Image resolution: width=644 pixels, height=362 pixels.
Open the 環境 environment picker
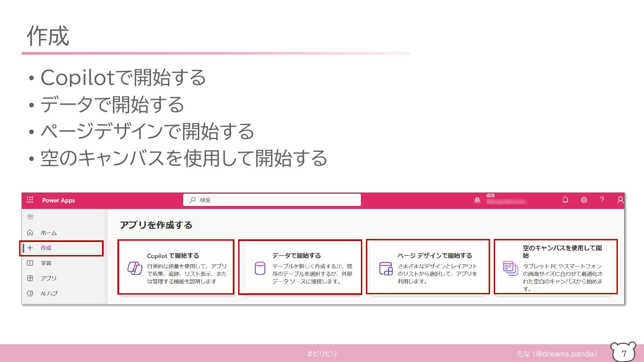(506, 199)
